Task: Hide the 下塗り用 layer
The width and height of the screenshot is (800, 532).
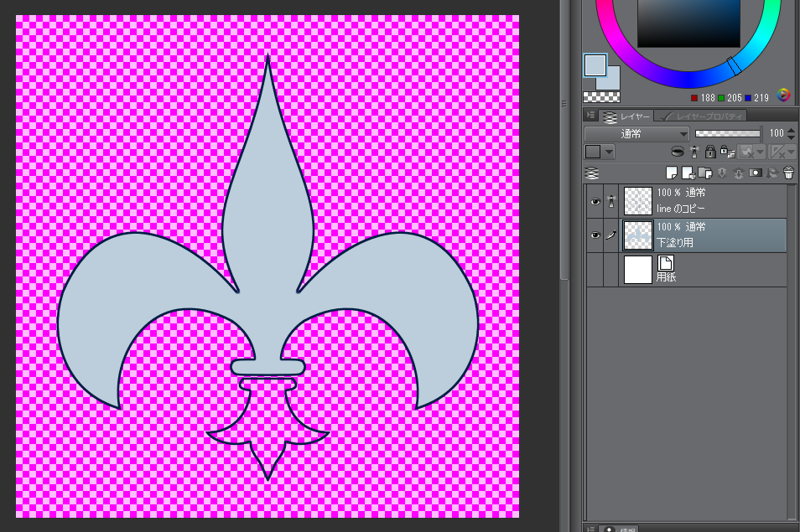Action: click(x=595, y=235)
